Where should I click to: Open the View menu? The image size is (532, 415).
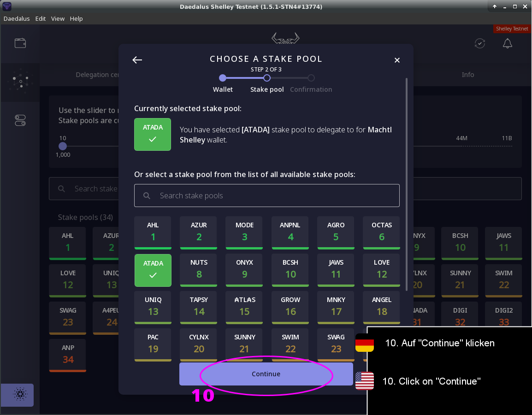tap(58, 18)
